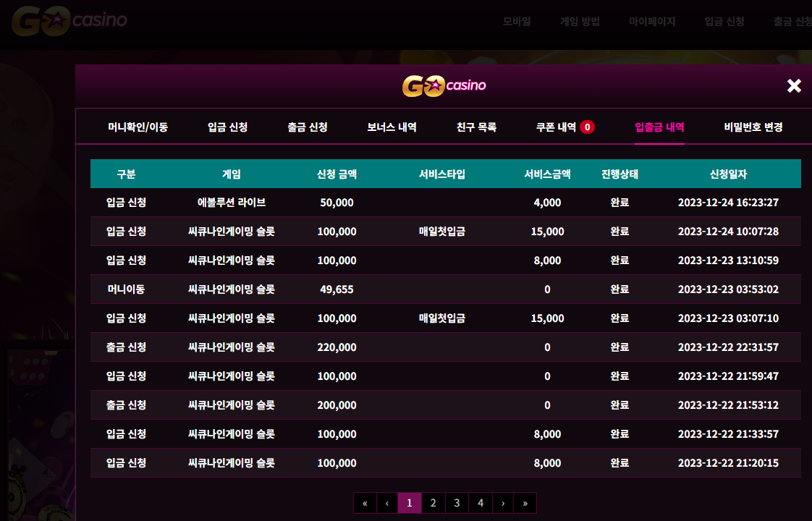Image resolution: width=812 pixels, height=521 pixels.
Task: Click the GO casino logo in modal header
Action: pos(444,86)
